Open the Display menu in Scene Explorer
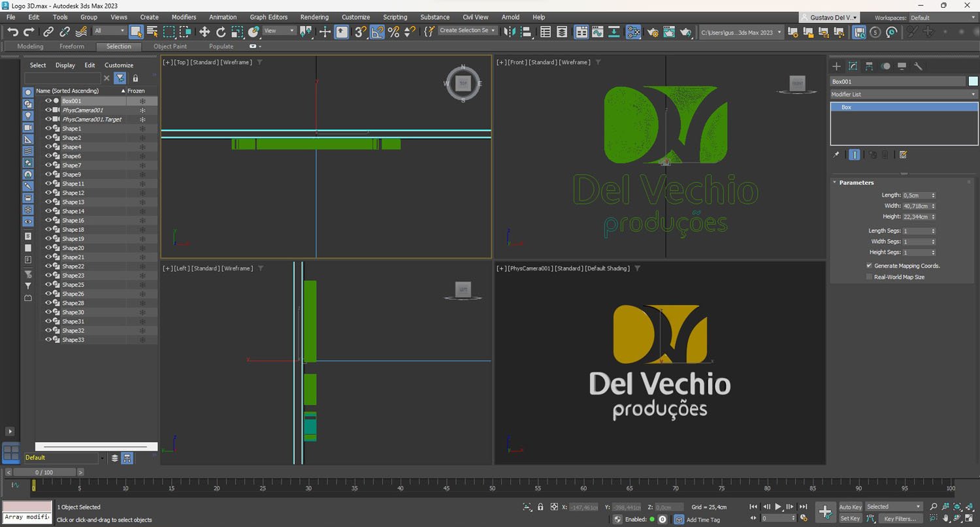Screen dimensions: 980x527 pyautogui.click(x=65, y=65)
